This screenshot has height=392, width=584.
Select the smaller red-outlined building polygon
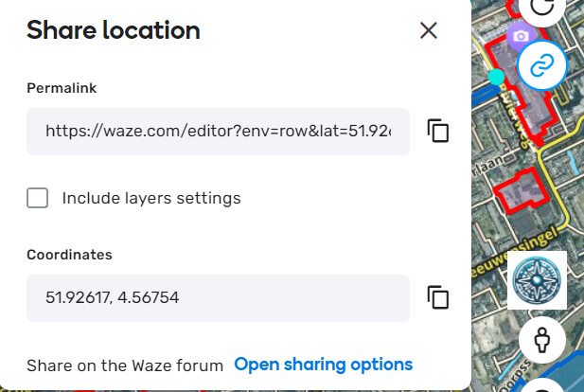518,194
